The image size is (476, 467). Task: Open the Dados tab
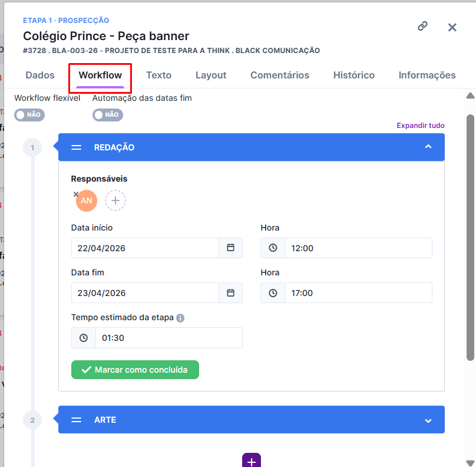pyautogui.click(x=40, y=75)
